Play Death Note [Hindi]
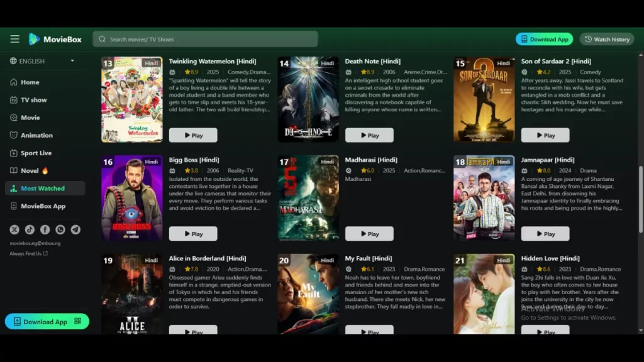The height and width of the screenshot is (362, 644). tap(369, 135)
